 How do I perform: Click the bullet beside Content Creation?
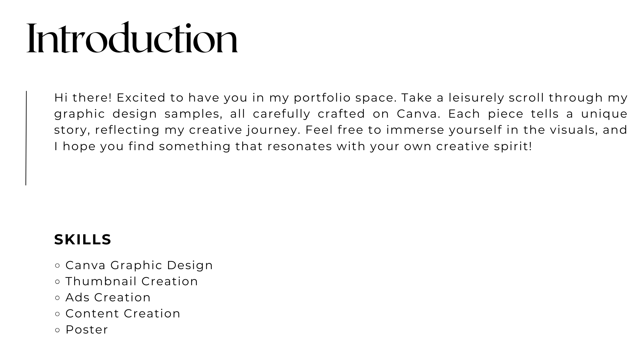coord(57,314)
